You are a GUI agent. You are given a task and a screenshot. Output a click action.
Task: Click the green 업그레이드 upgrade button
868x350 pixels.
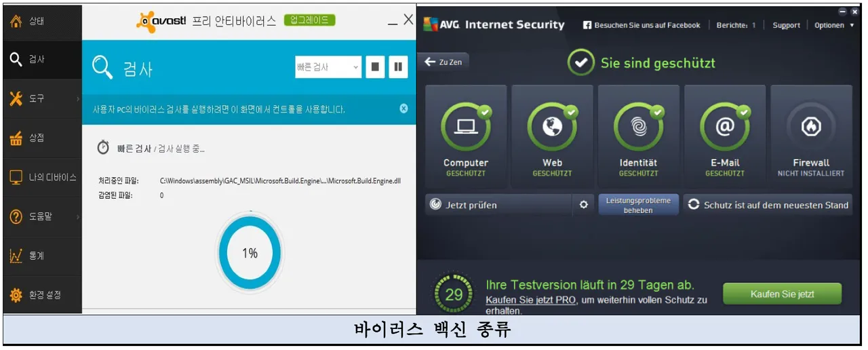coord(310,20)
